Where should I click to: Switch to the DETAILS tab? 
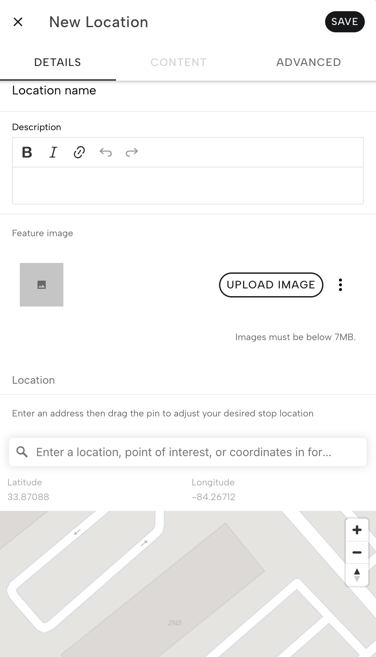[58, 62]
